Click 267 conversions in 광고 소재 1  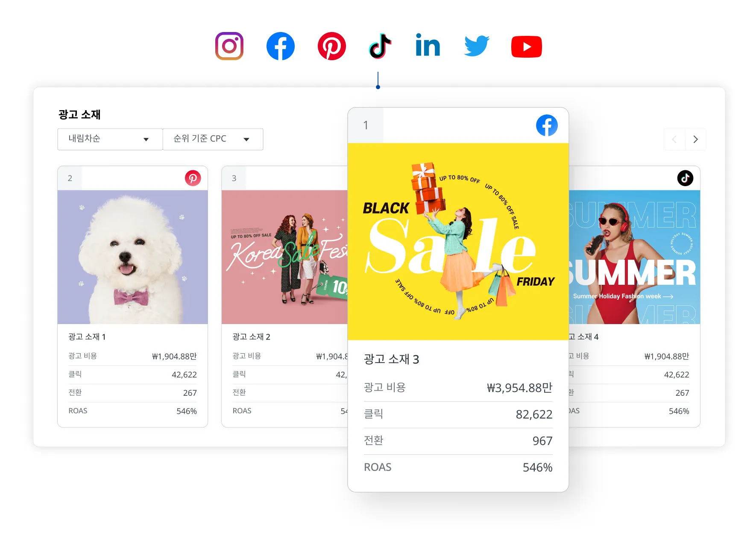point(190,393)
